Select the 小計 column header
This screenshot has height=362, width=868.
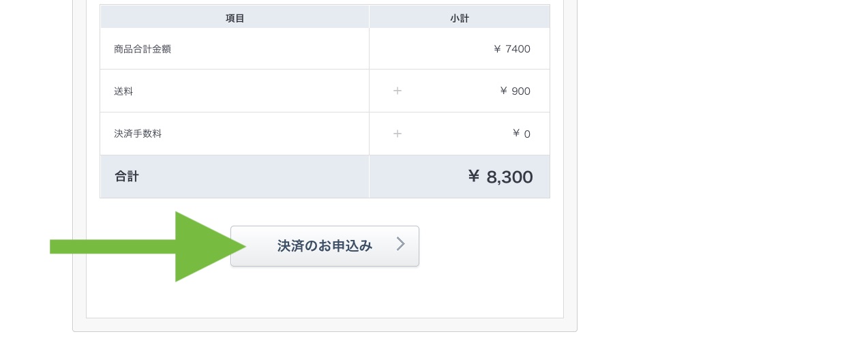[460, 17]
